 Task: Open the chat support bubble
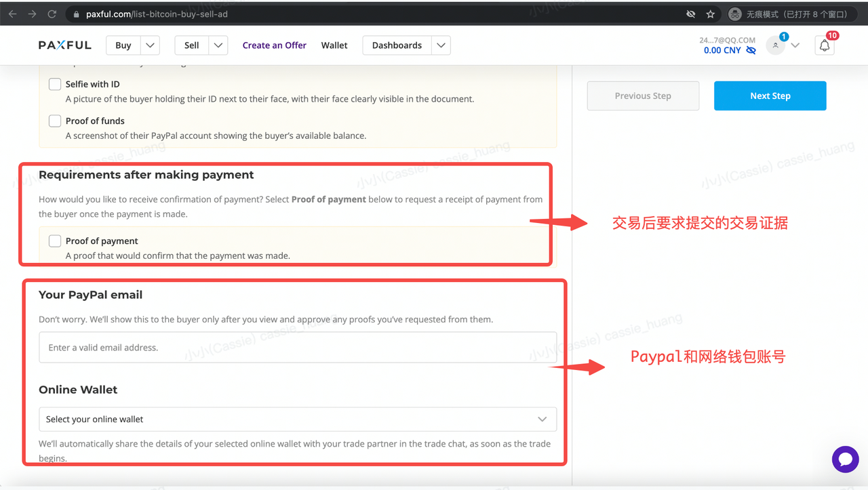click(845, 460)
